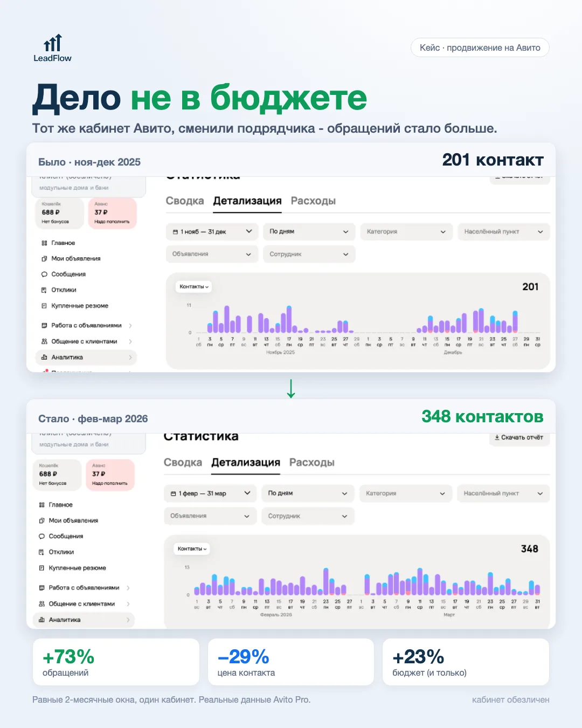Viewport: 582px width, 728px height.
Task: Select the Детализация tab in the Было panel
Action: tap(247, 201)
